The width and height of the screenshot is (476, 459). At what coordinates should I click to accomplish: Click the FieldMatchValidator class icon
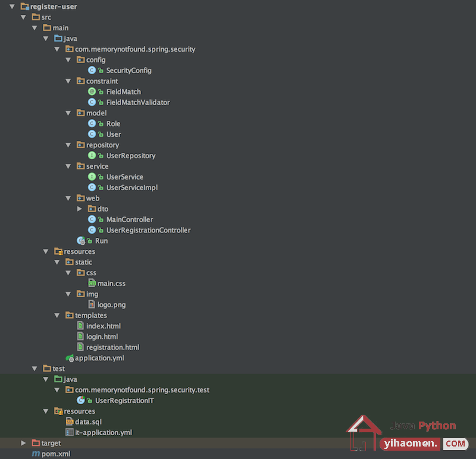[x=92, y=102]
